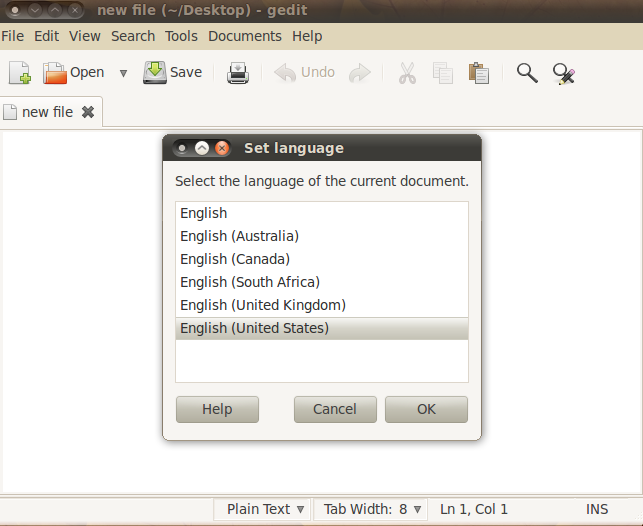Select 'English (United Kingdom)' language
This screenshot has height=526, width=643.
pos(322,305)
